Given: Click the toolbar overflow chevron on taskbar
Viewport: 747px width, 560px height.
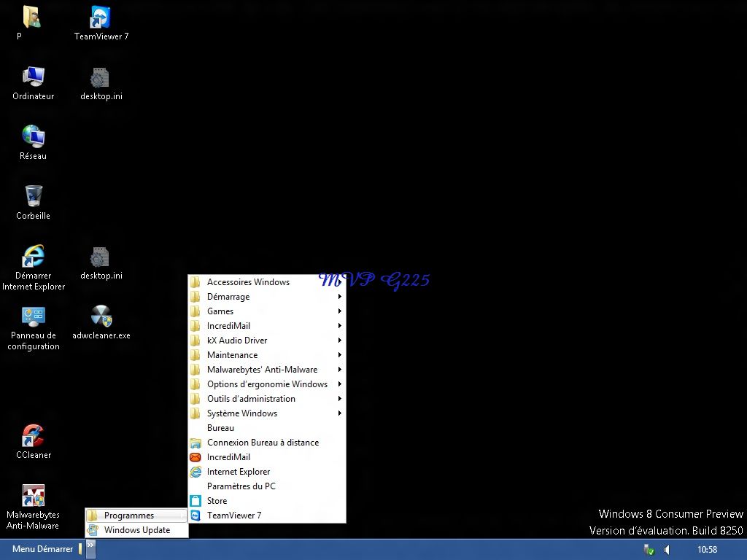Looking at the screenshot, I should pyautogui.click(x=90, y=545).
